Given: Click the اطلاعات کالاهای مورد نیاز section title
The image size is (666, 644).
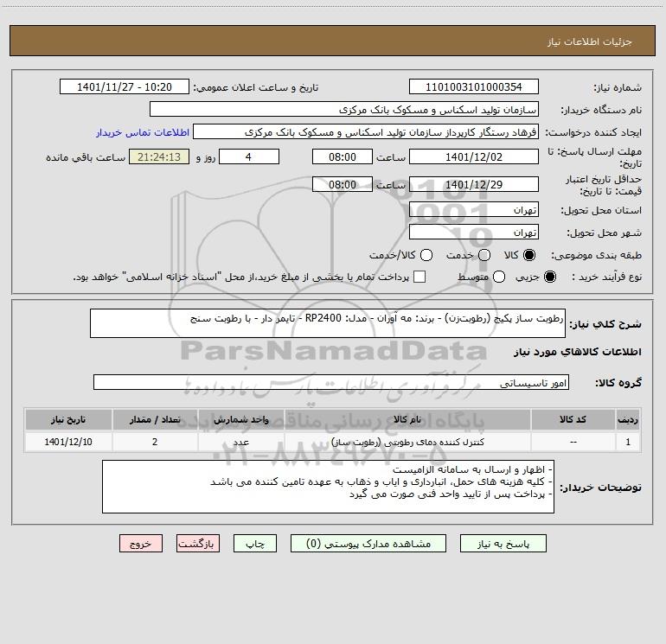Looking at the screenshot, I should (x=578, y=352).
